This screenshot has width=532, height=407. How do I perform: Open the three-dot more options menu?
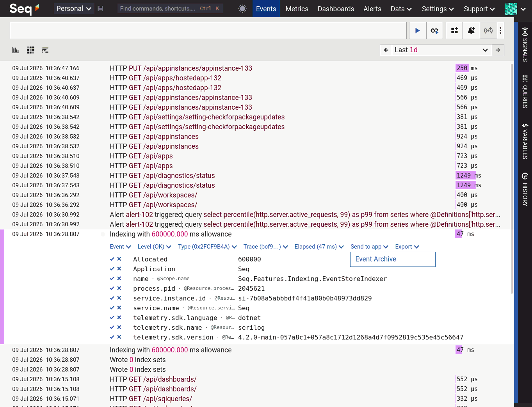click(500, 30)
